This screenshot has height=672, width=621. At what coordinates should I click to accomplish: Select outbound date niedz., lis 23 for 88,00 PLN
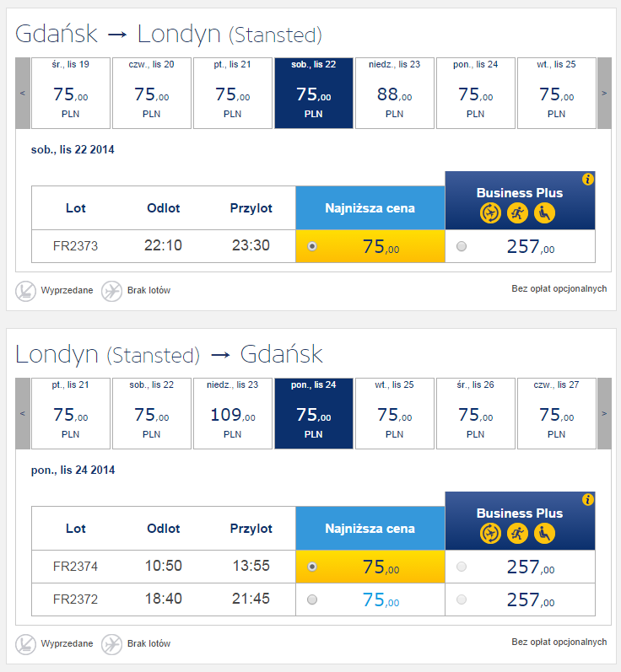pyautogui.click(x=395, y=93)
